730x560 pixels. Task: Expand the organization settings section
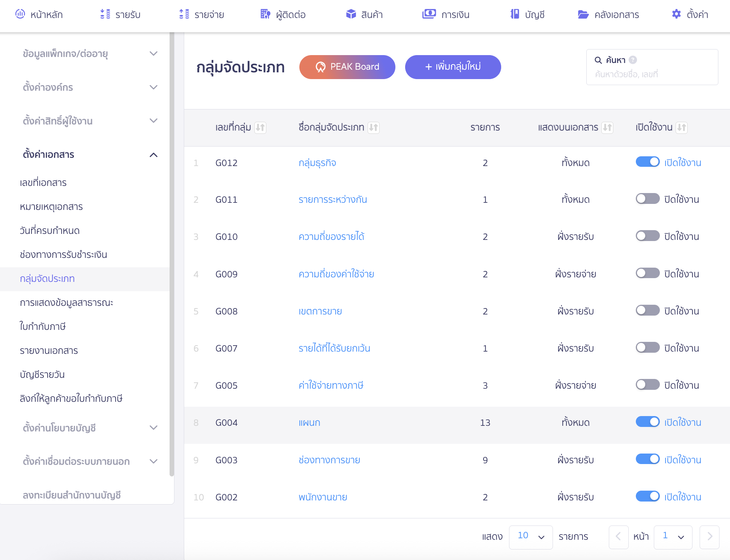153,87
